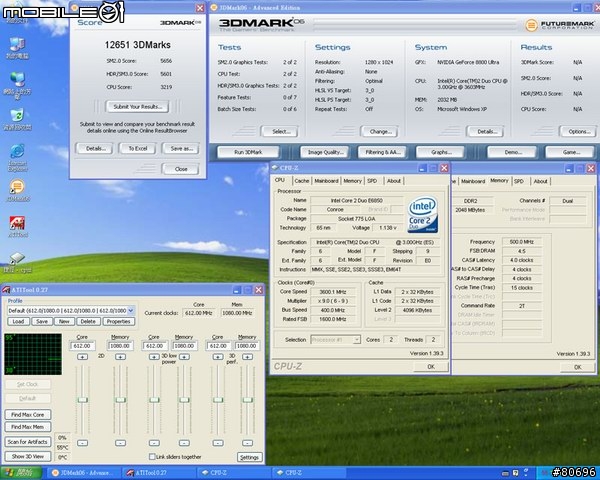Viewport: 600px width, 480px height.
Task: Open the About tab in front CPU-Z
Action: tap(393, 181)
